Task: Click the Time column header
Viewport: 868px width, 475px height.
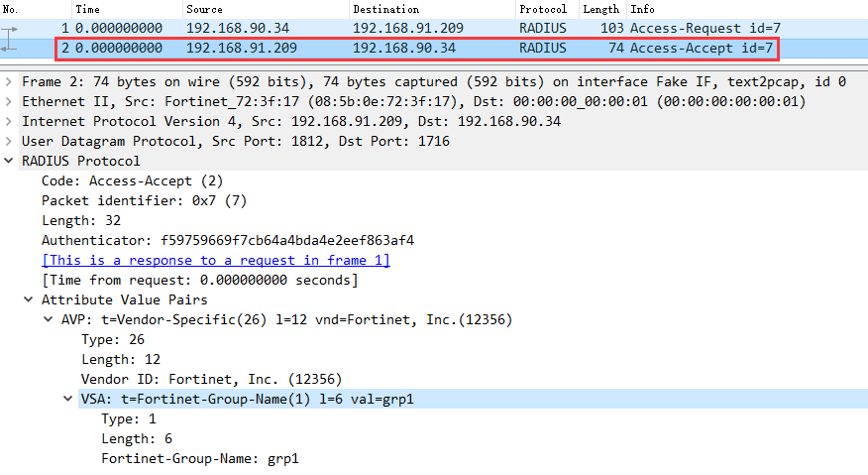Action: click(87, 9)
